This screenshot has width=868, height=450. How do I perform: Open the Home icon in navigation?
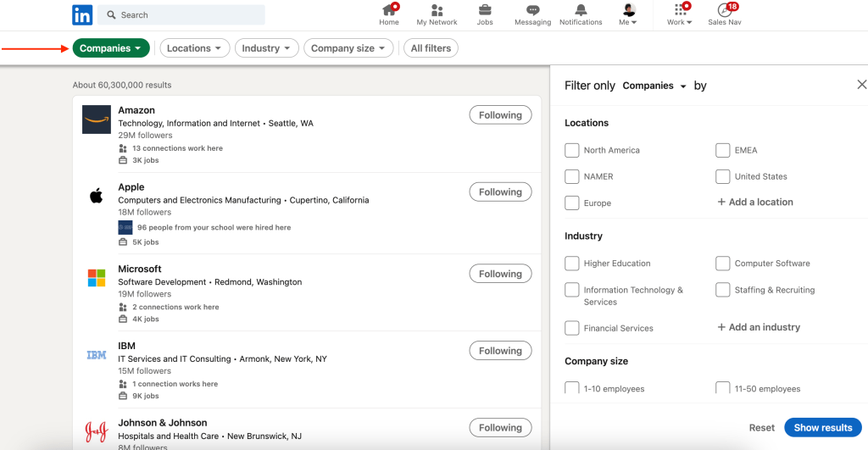[389, 11]
